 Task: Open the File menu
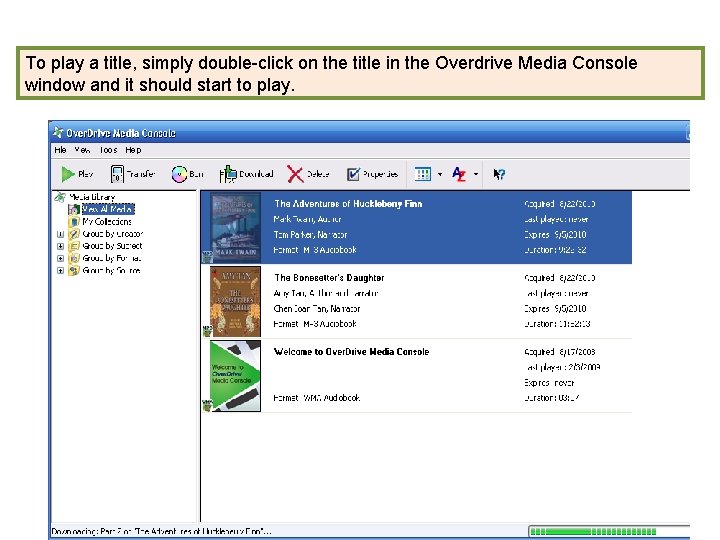pyautogui.click(x=60, y=150)
